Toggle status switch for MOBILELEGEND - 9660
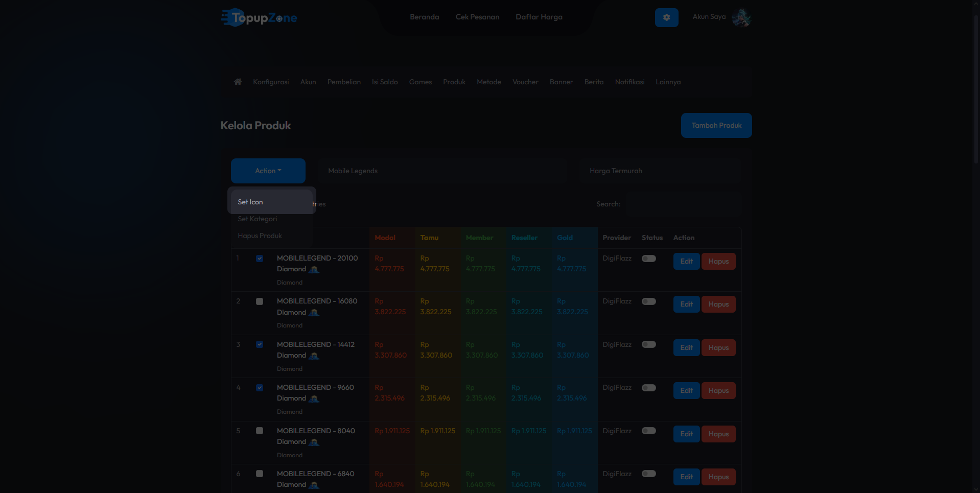 [649, 388]
